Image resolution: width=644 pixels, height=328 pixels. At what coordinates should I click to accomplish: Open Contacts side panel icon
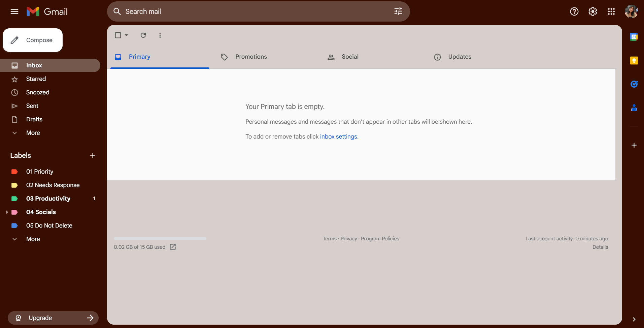click(634, 108)
